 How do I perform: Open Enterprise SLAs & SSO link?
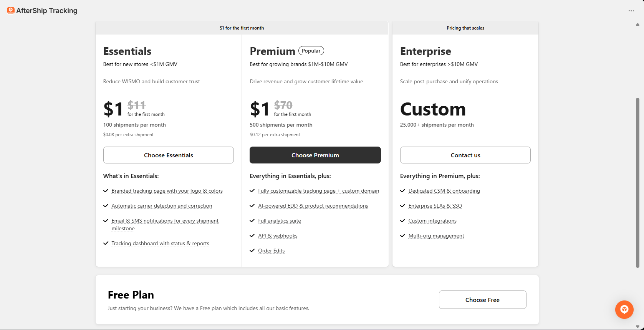pos(435,206)
